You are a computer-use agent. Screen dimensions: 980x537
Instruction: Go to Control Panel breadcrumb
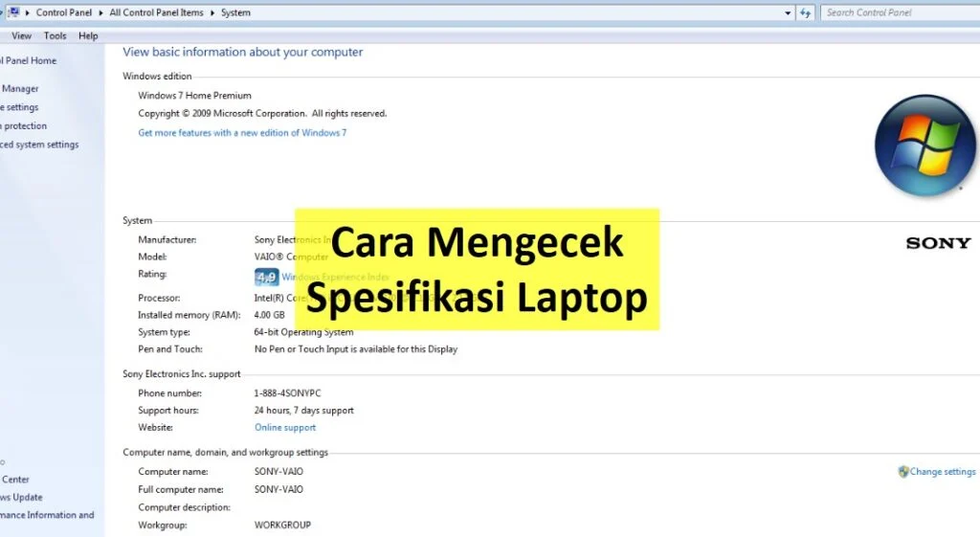(x=64, y=12)
